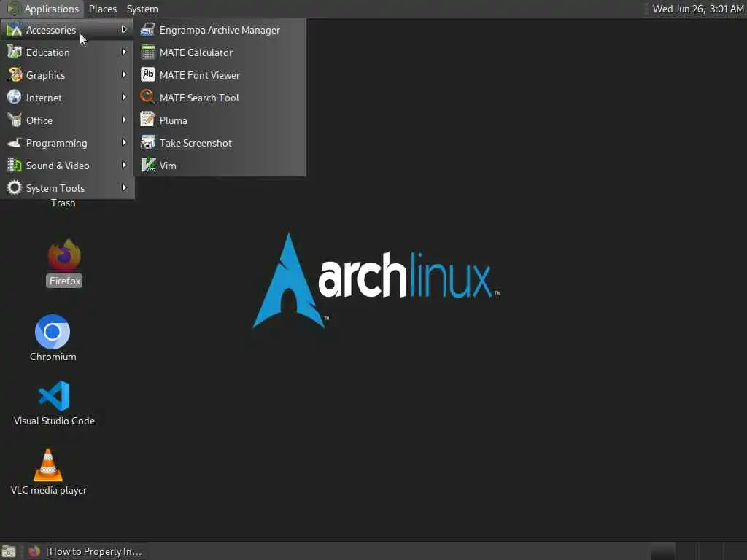Click the 'System Tools' text
The height and width of the screenshot is (560, 747).
(x=55, y=188)
